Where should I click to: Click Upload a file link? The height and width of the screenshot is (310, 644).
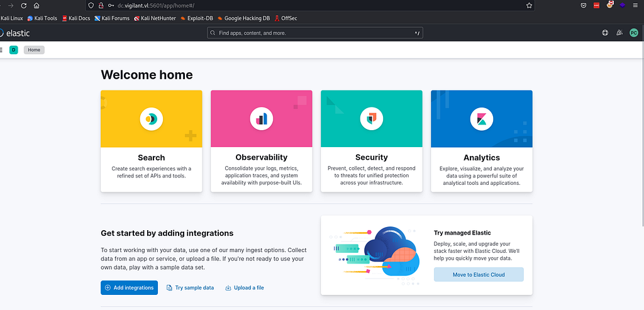tap(245, 288)
